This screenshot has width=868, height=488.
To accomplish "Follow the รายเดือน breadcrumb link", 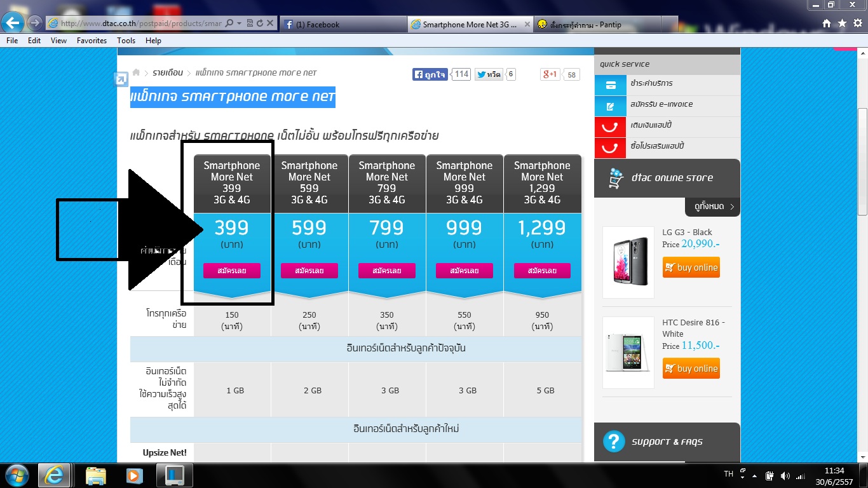I will click(168, 73).
